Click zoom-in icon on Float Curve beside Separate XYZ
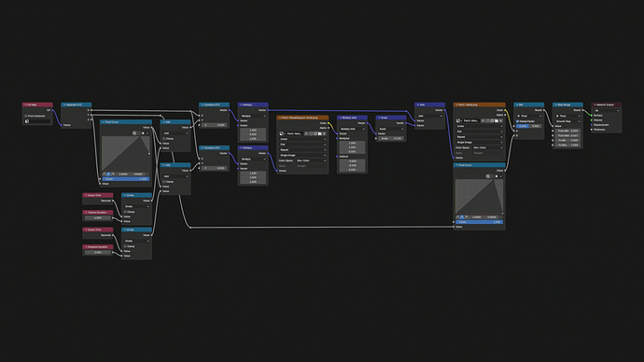Screen dimensions: 644x362 click(134, 133)
